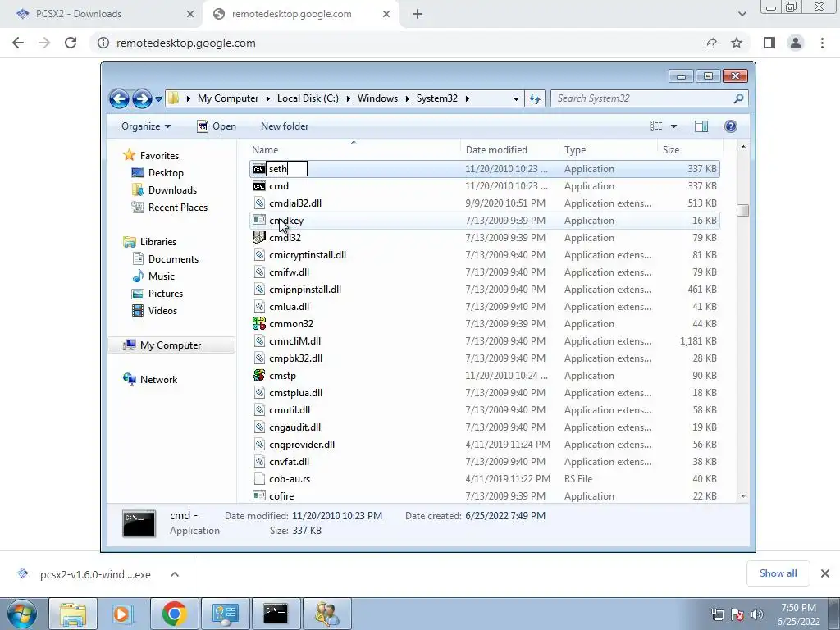Click the Local Disk (C:) breadcrumb
Screen dimensions: 840x630
click(308, 98)
